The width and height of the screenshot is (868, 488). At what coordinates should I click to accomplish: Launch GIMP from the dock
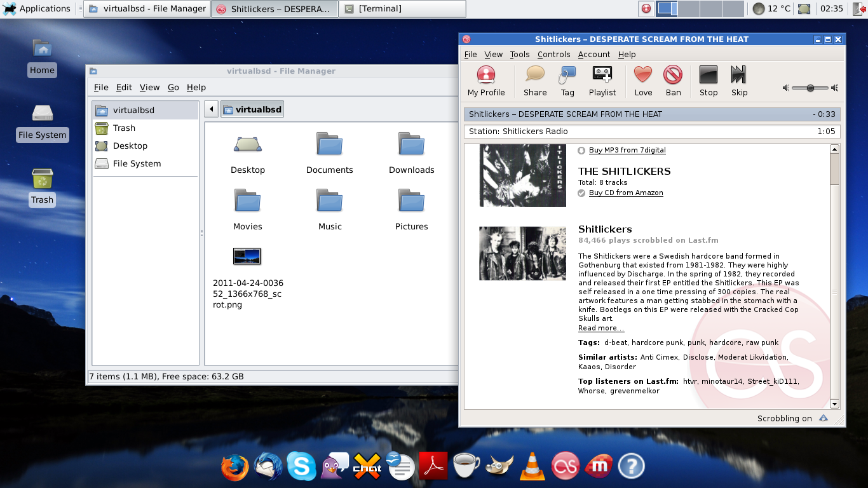tap(499, 467)
